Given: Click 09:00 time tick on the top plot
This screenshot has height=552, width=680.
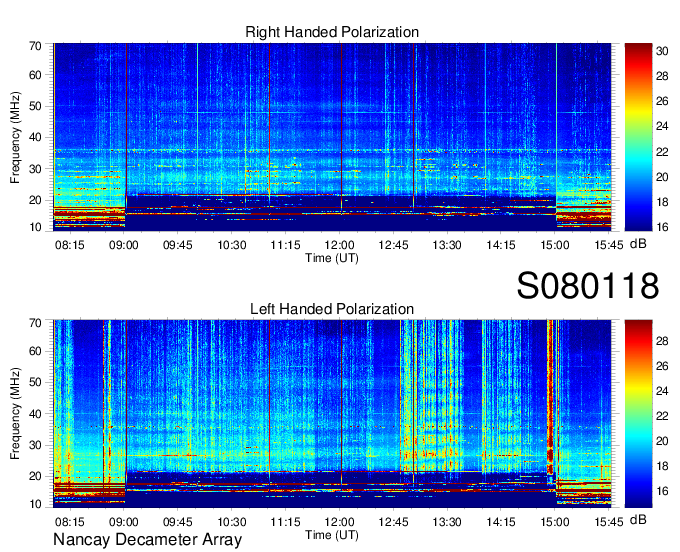Looking at the screenshot, I should coord(124,245).
